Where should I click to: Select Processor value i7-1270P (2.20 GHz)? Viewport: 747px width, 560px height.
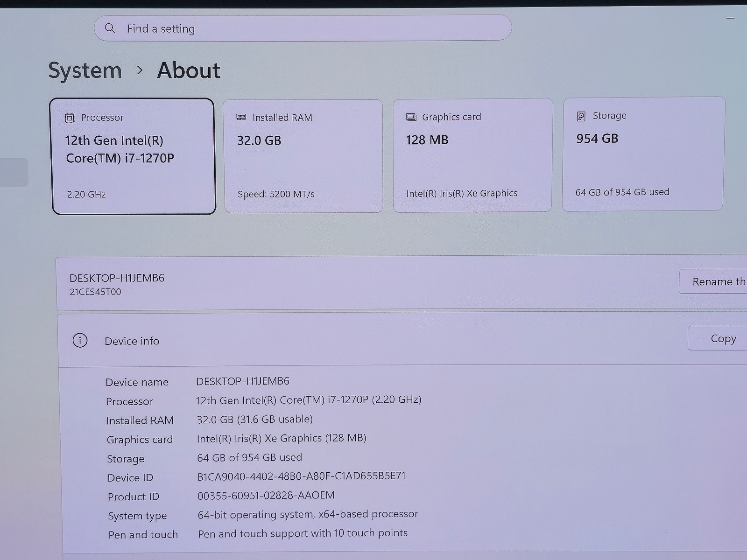[309, 400]
